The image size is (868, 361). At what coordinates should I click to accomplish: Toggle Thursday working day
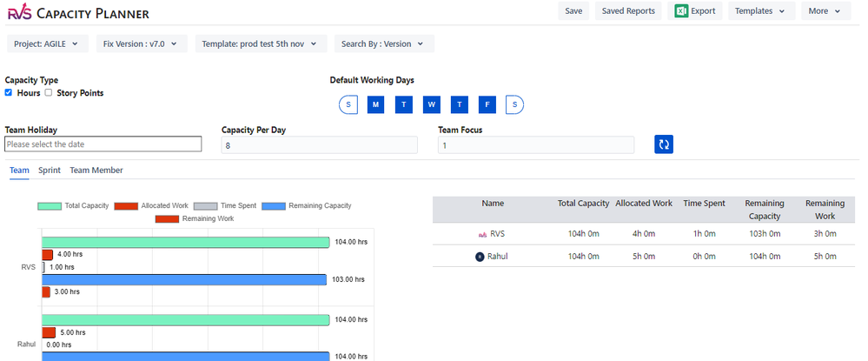(x=459, y=104)
